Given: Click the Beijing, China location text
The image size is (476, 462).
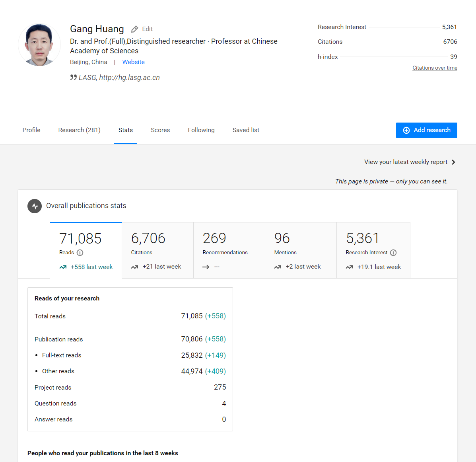Looking at the screenshot, I should 88,62.
